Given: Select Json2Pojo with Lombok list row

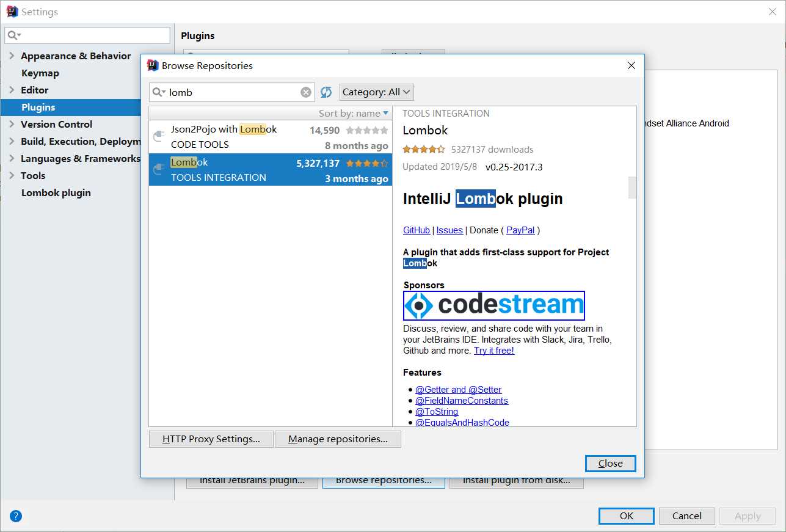Looking at the screenshot, I should click(x=271, y=137).
